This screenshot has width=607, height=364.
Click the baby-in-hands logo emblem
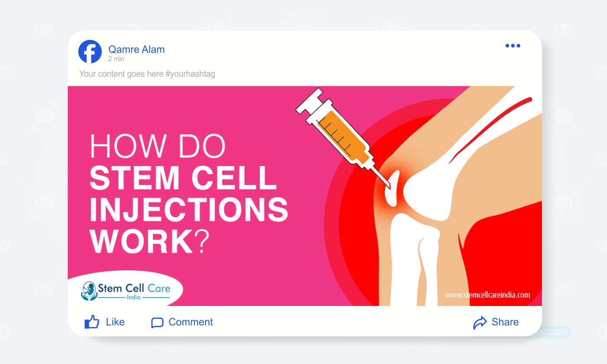(88, 291)
